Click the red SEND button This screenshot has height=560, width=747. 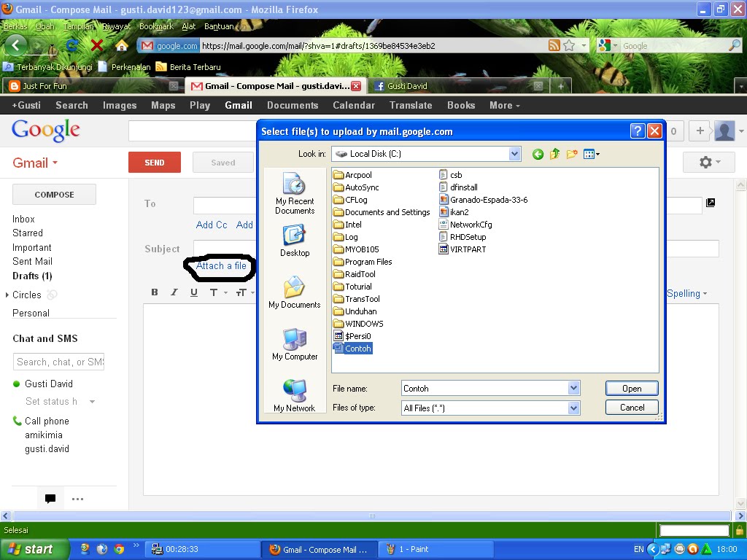[155, 163]
